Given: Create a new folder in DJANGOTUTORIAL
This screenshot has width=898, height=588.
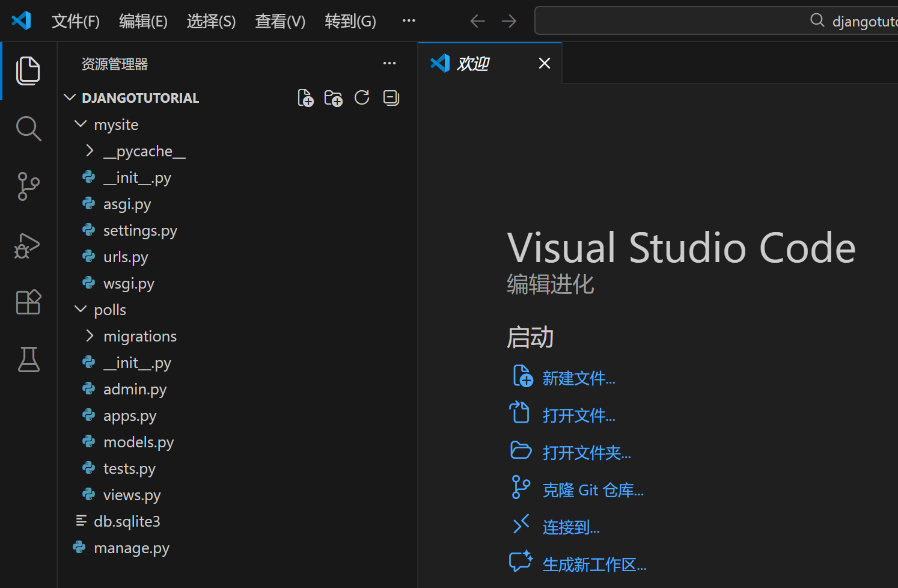Looking at the screenshot, I should (x=333, y=98).
